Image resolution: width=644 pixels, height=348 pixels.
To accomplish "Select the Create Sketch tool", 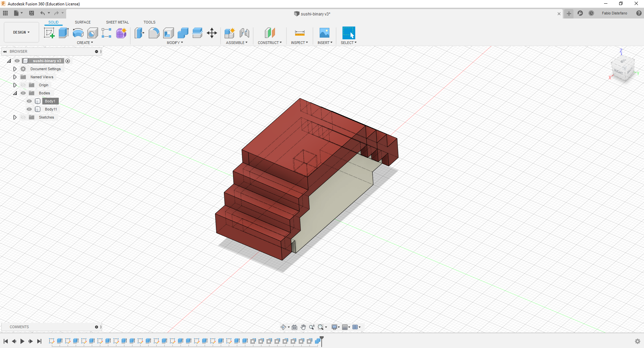I will (x=49, y=33).
